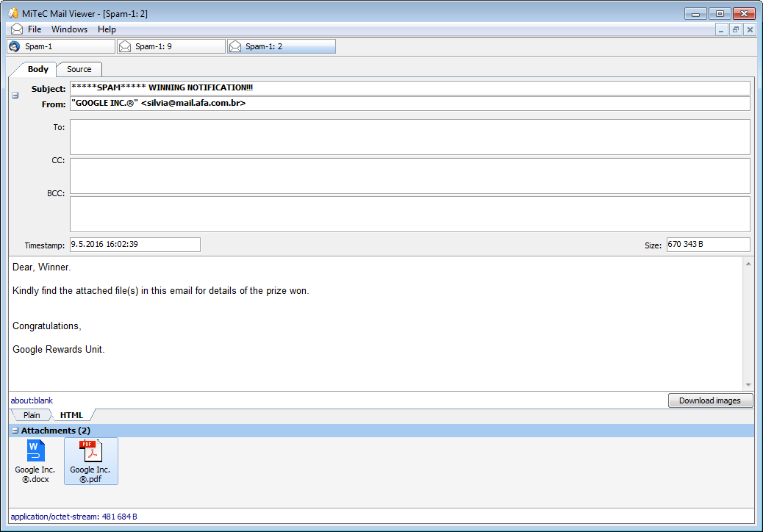Click the message body scrollbar down arrow
This screenshot has width=763, height=532.
point(748,384)
